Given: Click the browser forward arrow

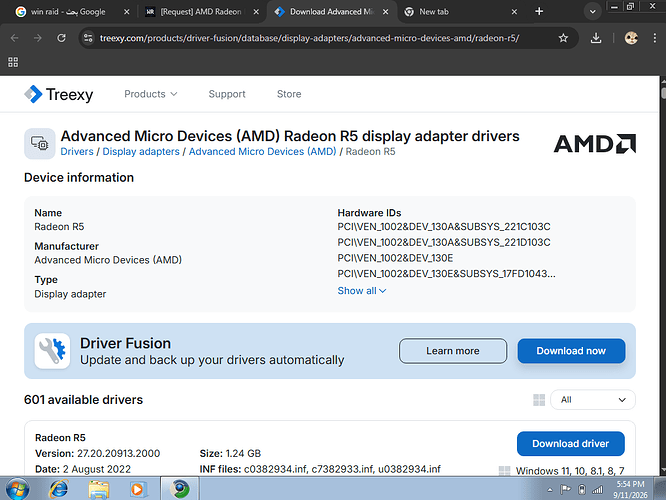Looking at the screenshot, I should (x=38, y=38).
